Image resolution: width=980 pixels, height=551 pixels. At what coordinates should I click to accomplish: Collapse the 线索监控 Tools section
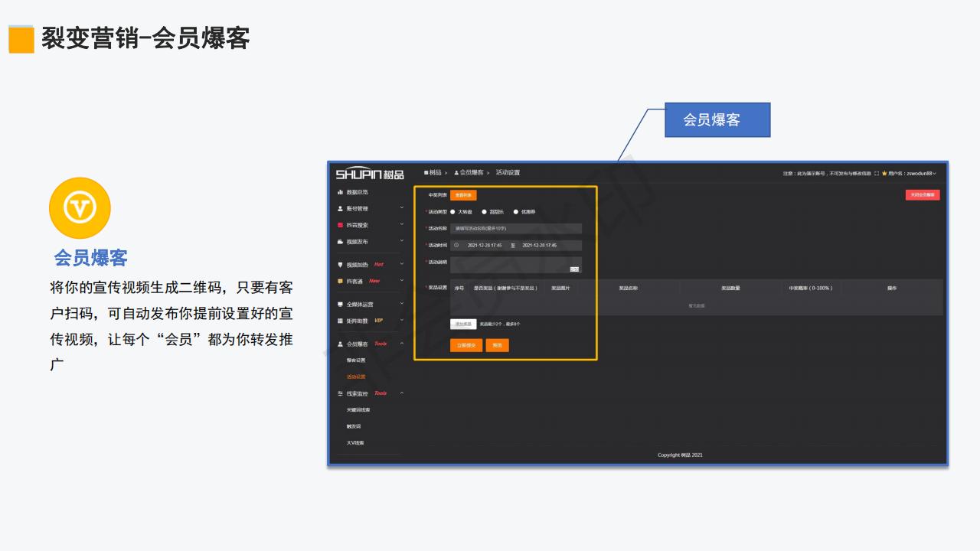(x=357, y=393)
